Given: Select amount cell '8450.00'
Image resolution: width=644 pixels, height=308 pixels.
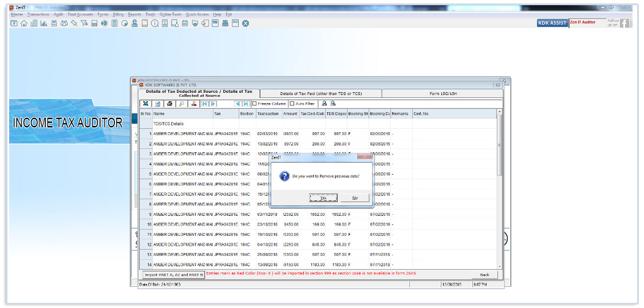Looking at the screenshot, I should 291,224.
